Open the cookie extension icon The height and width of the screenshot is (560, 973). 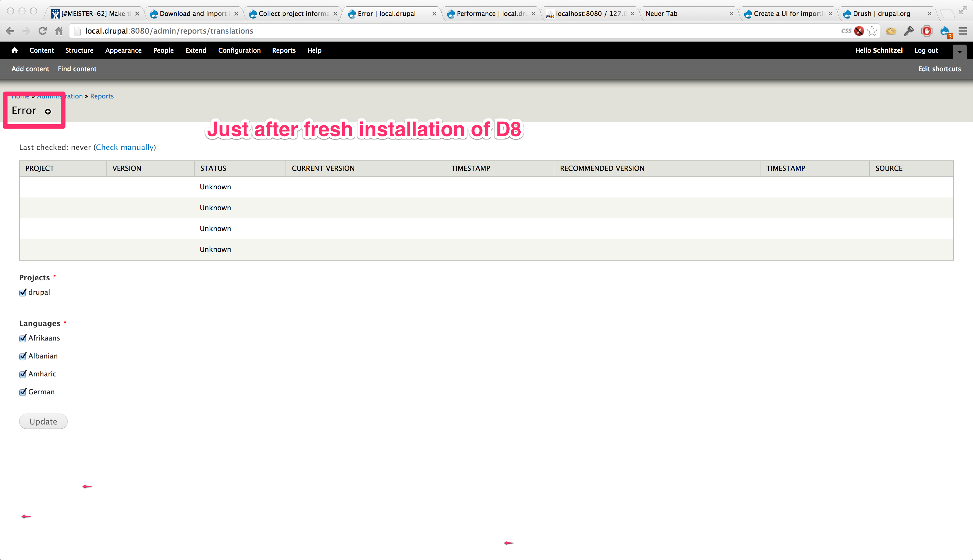pos(891,31)
